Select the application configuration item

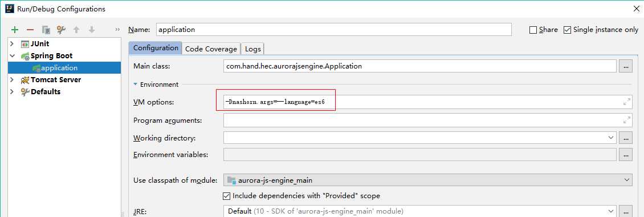pyautogui.click(x=64, y=68)
